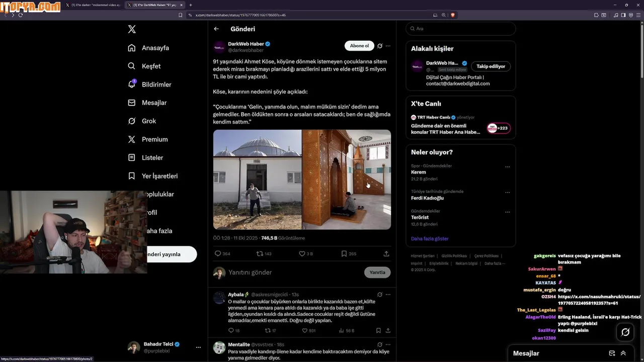Viewport: 644px width, 362px height.
Task: Click Takip ediliyor button
Action: tap(491, 66)
